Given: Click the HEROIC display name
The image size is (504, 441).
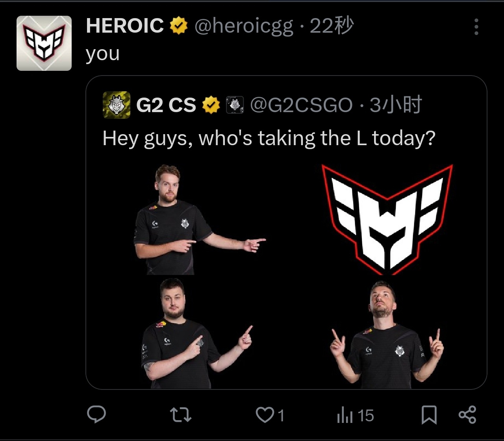Looking at the screenshot, I should [x=125, y=26].
